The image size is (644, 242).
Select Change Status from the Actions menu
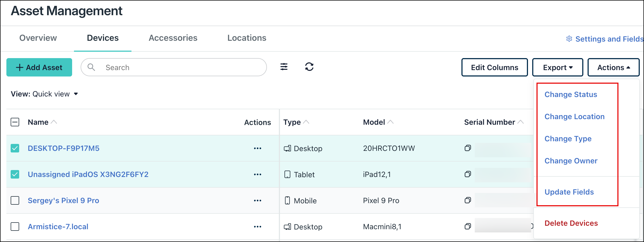pyautogui.click(x=571, y=94)
